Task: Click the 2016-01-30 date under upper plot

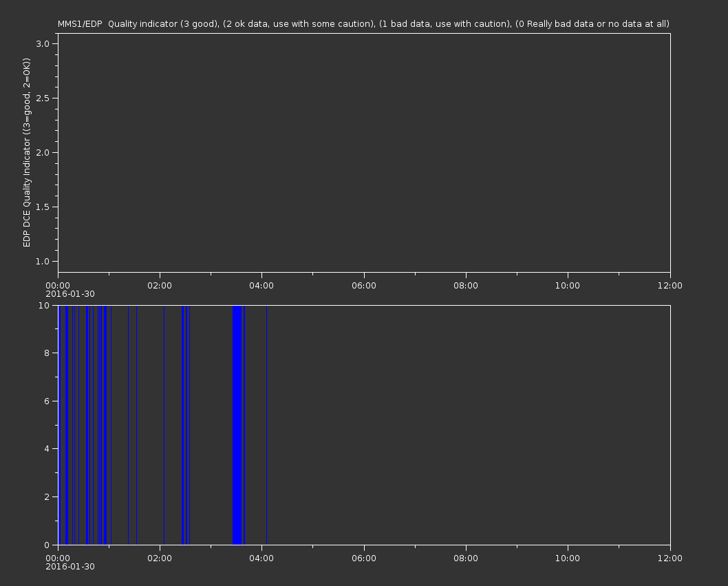Action: tap(70, 294)
